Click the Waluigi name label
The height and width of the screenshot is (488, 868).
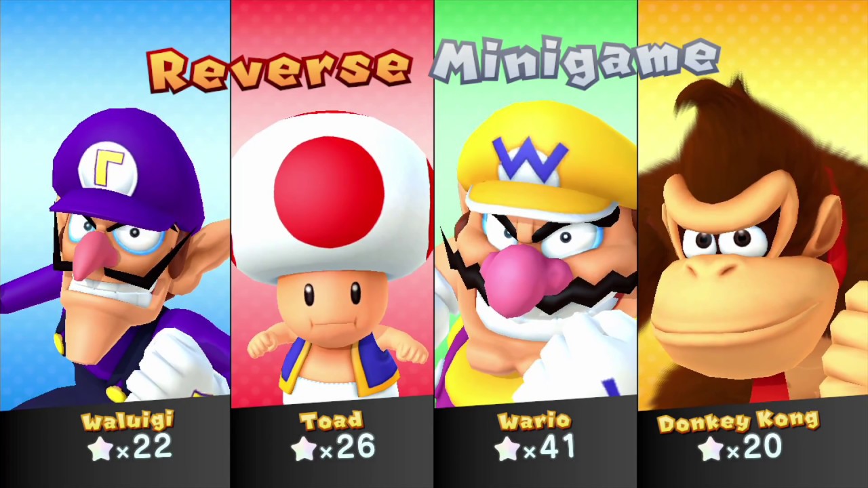click(x=128, y=422)
